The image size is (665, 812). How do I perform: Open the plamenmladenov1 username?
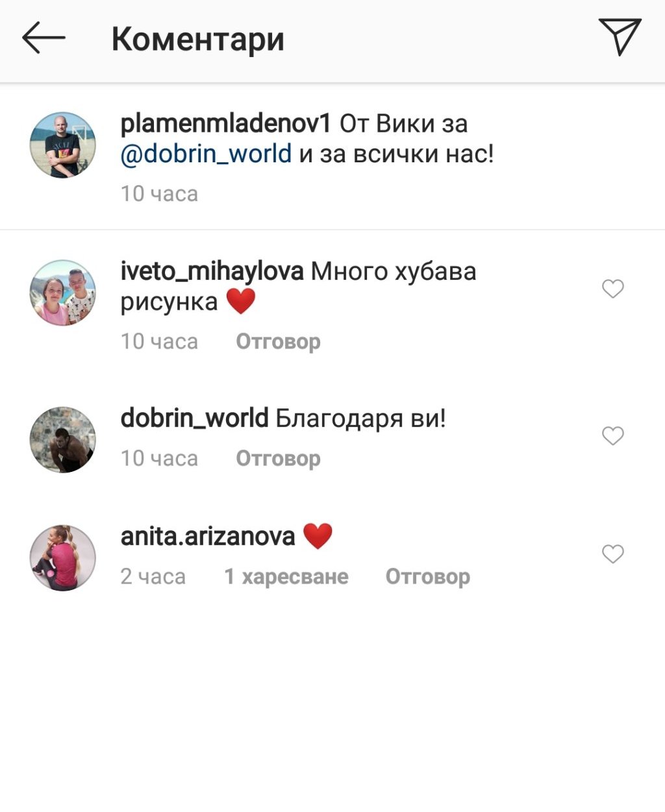click(x=226, y=123)
